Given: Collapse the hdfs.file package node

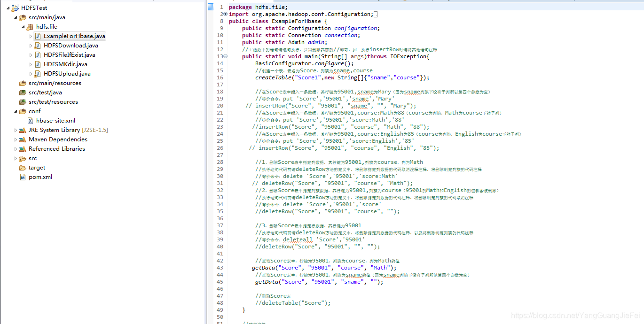Looking at the screenshot, I should pos(23,27).
